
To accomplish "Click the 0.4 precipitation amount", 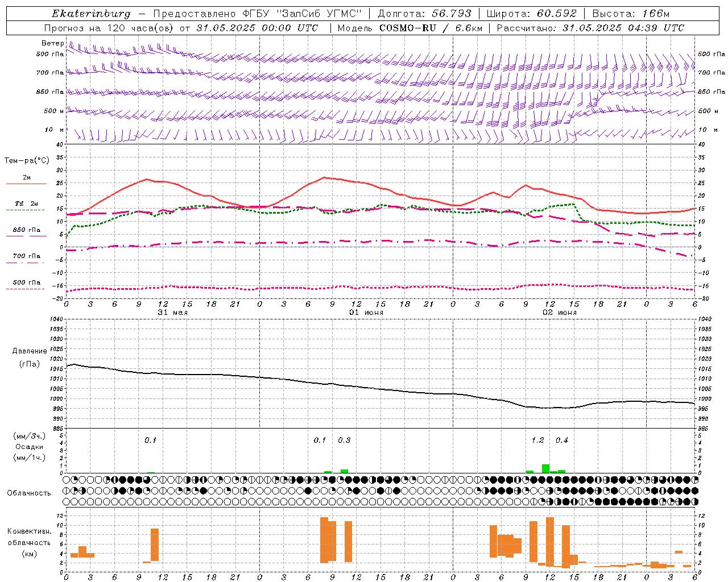I will coord(562,440).
